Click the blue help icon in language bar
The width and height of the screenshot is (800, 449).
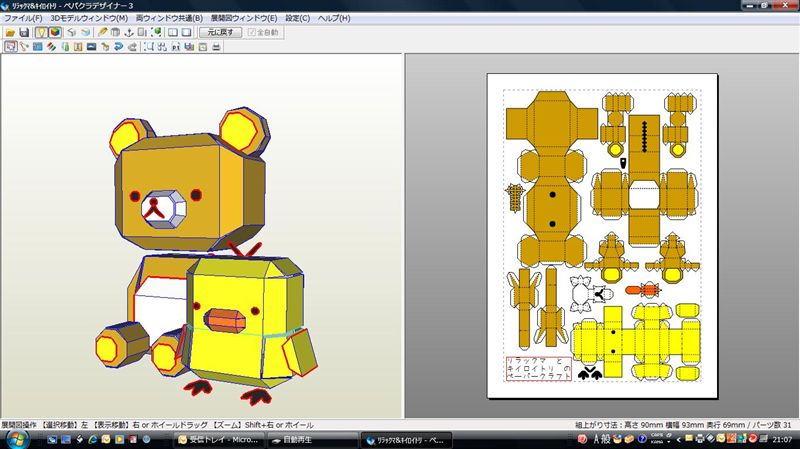[x=642, y=439]
